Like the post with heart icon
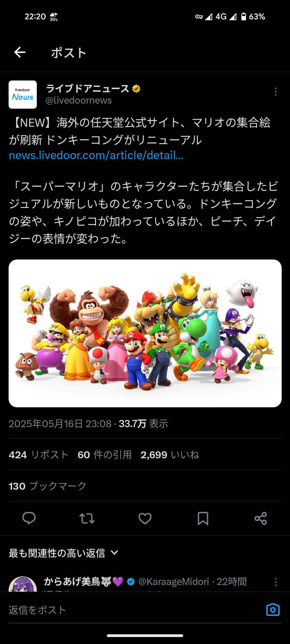 [x=145, y=518]
